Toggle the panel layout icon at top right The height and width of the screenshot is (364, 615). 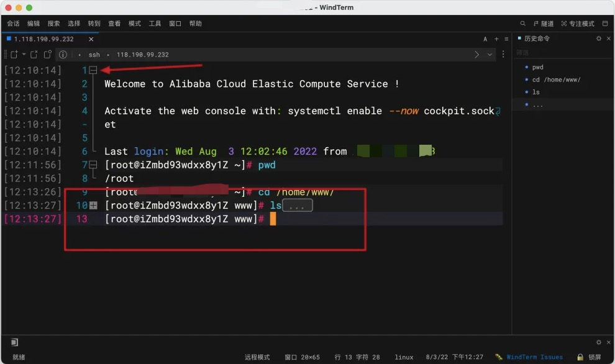tap(605, 24)
